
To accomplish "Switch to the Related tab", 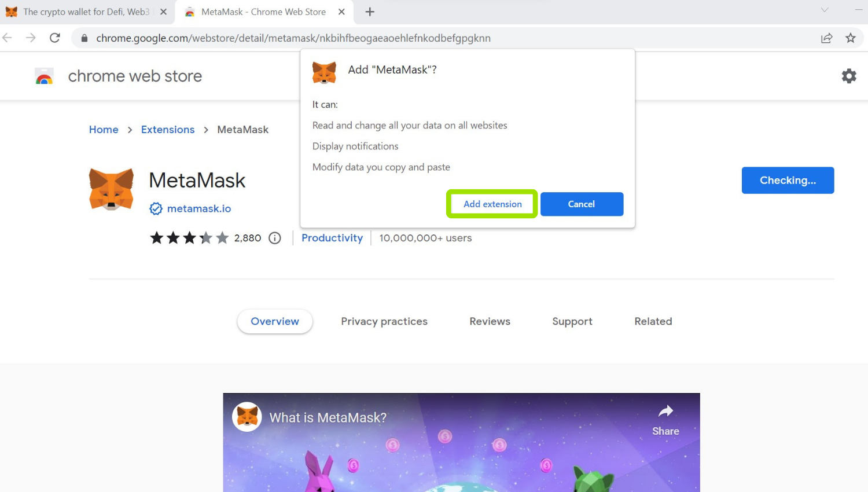I will tap(653, 321).
